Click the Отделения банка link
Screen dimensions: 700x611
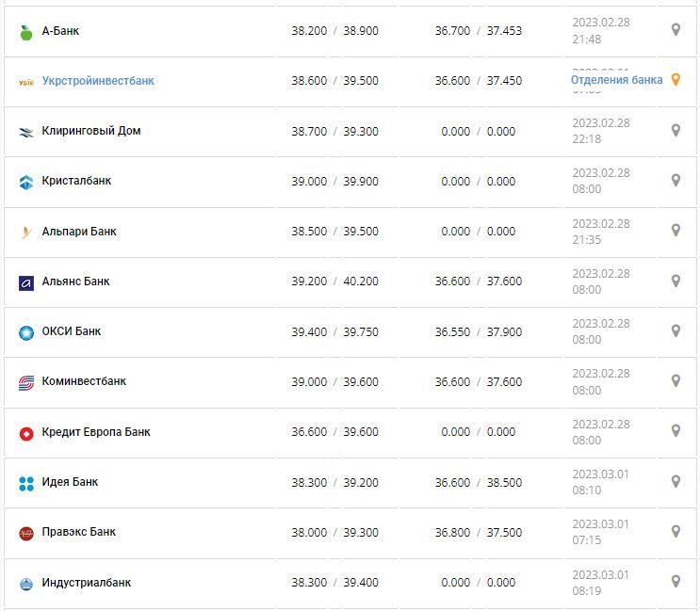click(x=616, y=80)
